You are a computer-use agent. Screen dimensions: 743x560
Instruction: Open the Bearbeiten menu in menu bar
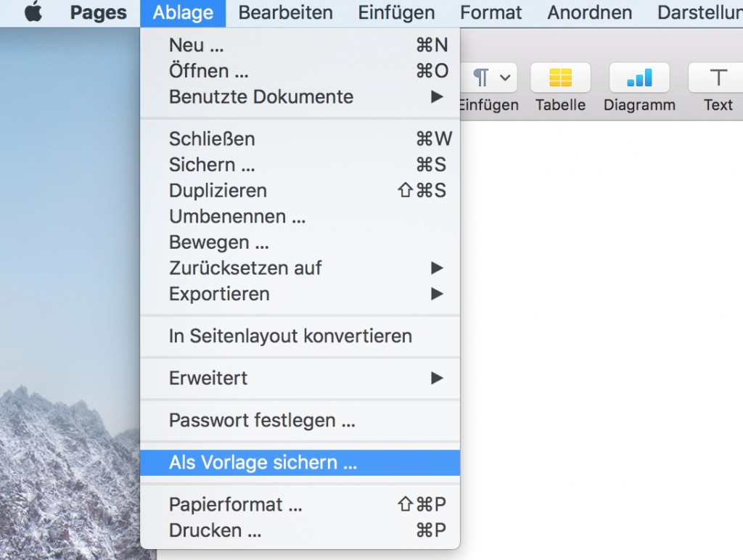pos(285,13)
